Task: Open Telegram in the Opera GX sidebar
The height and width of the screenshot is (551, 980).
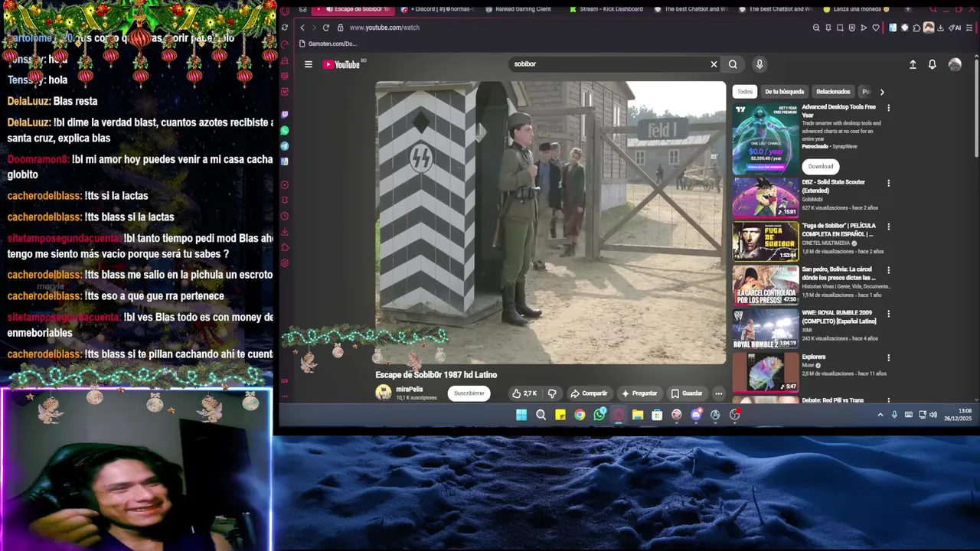Action: [285, 146]
